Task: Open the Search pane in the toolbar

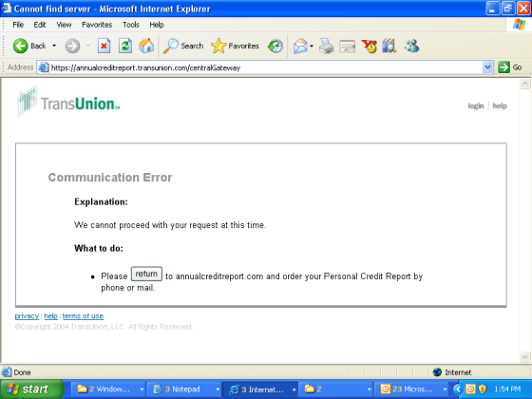Action: (x=182, y=46)
